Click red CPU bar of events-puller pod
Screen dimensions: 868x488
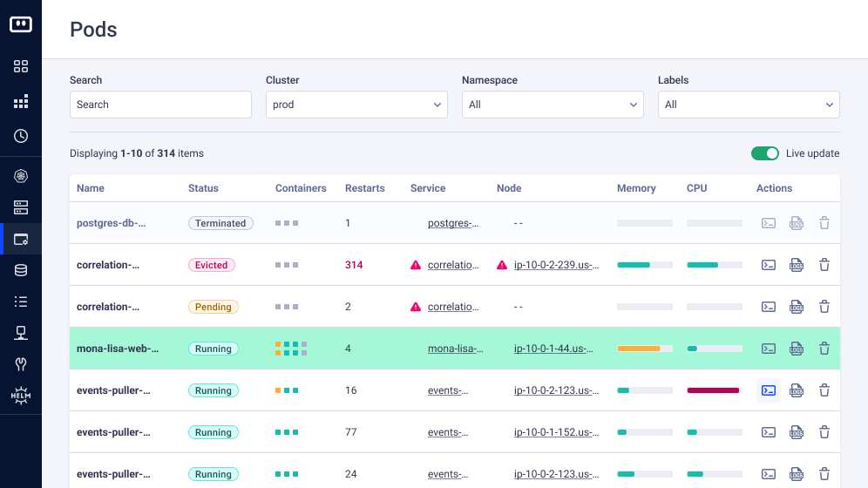(714, 390)
